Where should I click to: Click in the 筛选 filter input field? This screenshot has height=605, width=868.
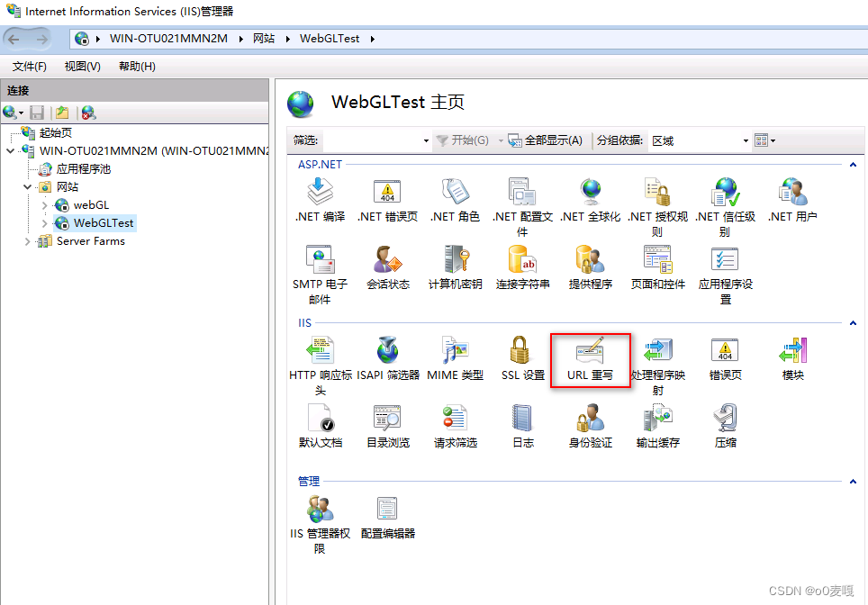tap(372, 140)
